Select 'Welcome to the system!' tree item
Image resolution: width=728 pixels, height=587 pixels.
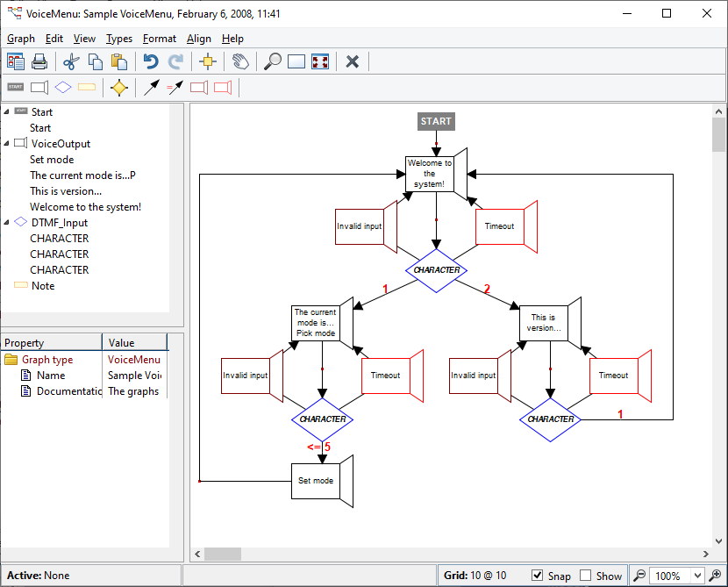tap(85, 207)
